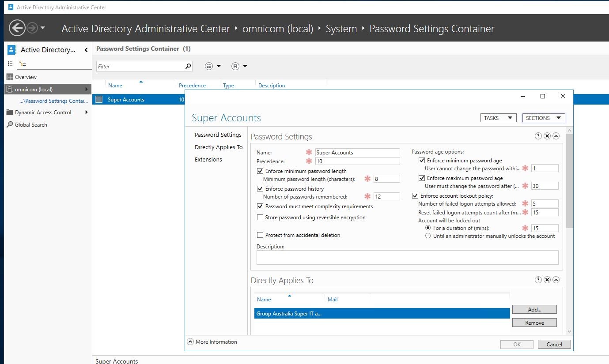Screen dimensions: 609x364
Task: Click help icon for Directly Applies To
Action: [x=538, y=280]
